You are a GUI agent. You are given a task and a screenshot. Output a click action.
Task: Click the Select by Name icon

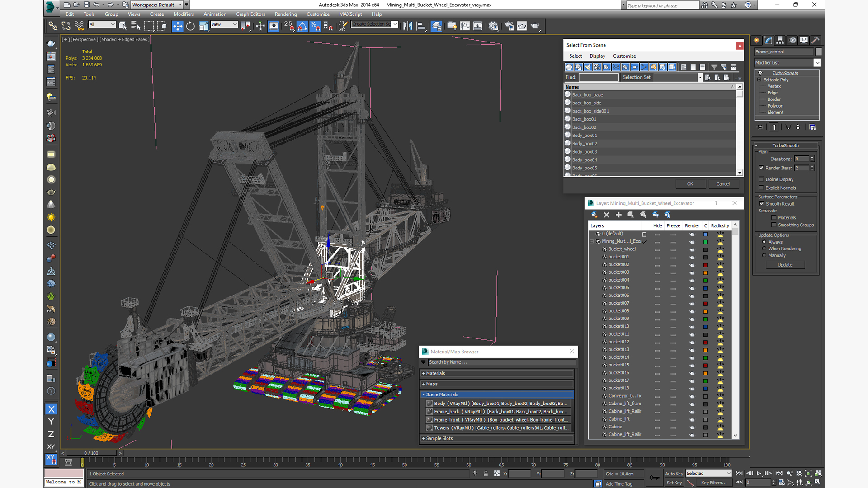click(135, 26)
